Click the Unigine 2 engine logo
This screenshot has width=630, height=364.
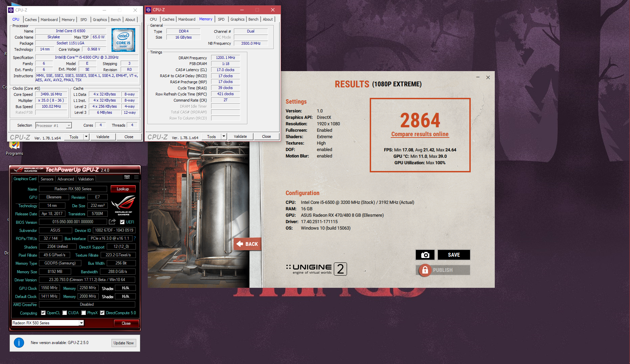pyautogui.click(x=317, y=269)
